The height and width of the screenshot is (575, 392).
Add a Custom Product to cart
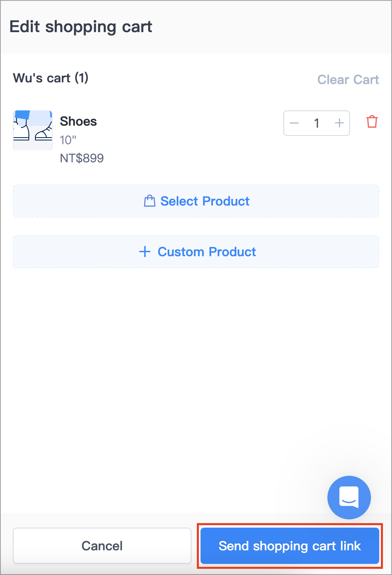tap(196, 252)
